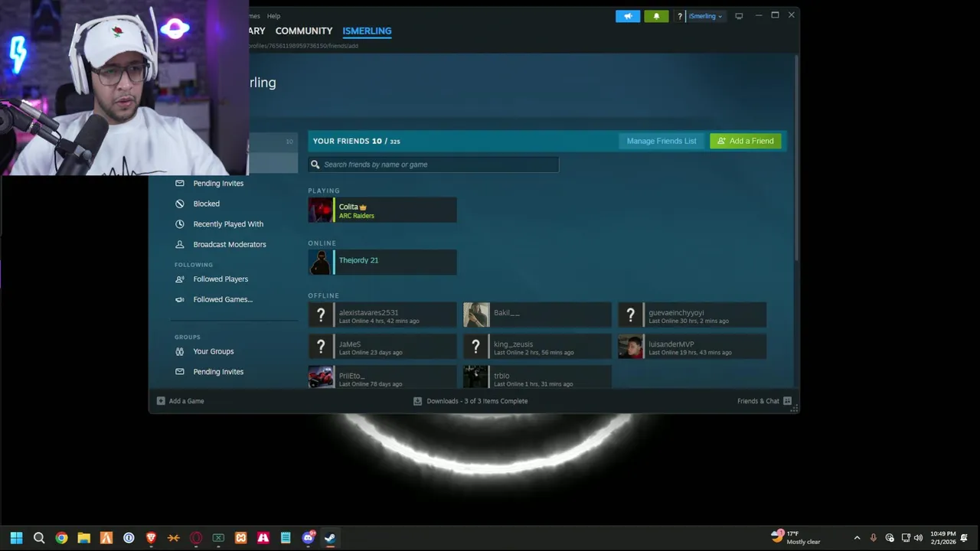Viewport: 980px width, 551px height.
Task: Click the Blocked circle-slash icon
Action: [180, 204]
